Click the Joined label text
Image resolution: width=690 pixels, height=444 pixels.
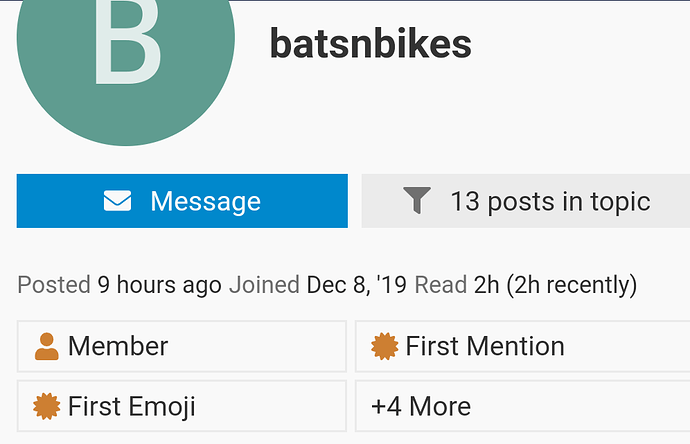coord(264,285)
